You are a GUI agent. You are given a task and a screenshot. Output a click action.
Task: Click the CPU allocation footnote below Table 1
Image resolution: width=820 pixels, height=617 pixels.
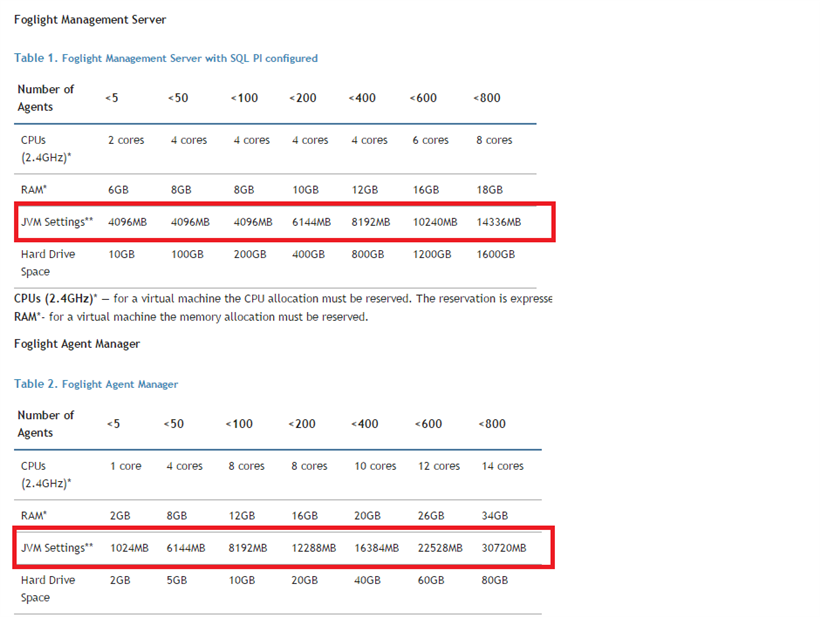click(x=283, y=299)
